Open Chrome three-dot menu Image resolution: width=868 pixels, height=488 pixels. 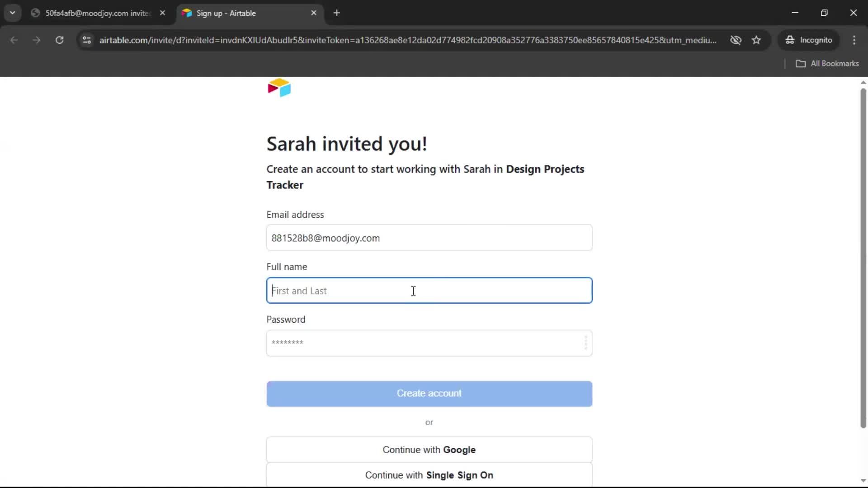[854, 40]
